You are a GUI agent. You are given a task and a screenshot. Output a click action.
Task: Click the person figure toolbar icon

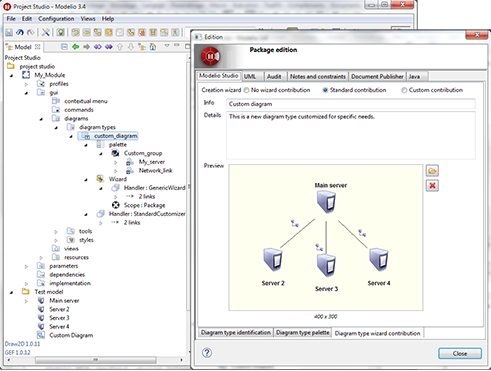tap(175, 32)
